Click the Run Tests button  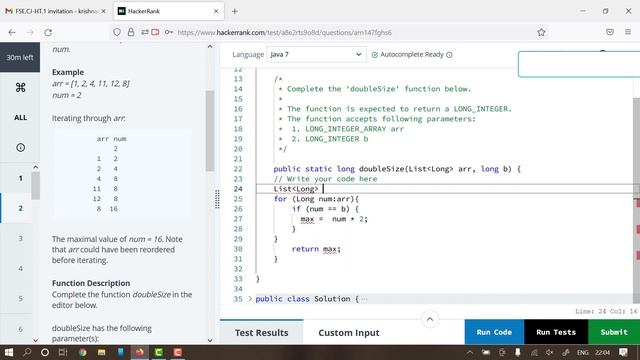tap(556, 332)
